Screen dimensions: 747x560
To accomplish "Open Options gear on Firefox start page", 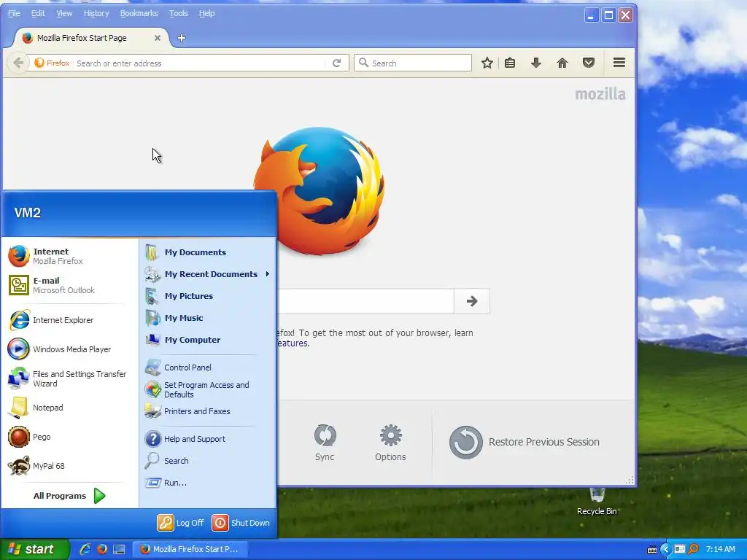I will coord(390,443).
